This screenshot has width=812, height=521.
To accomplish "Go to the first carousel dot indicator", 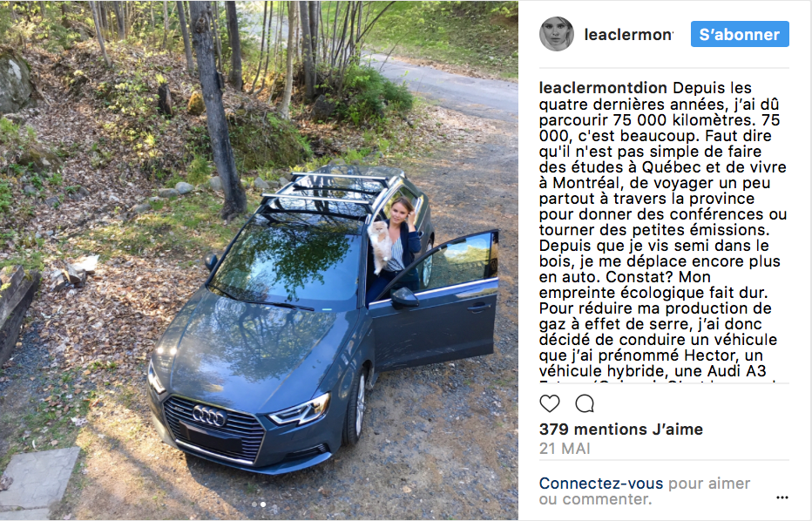I will 254,504.
